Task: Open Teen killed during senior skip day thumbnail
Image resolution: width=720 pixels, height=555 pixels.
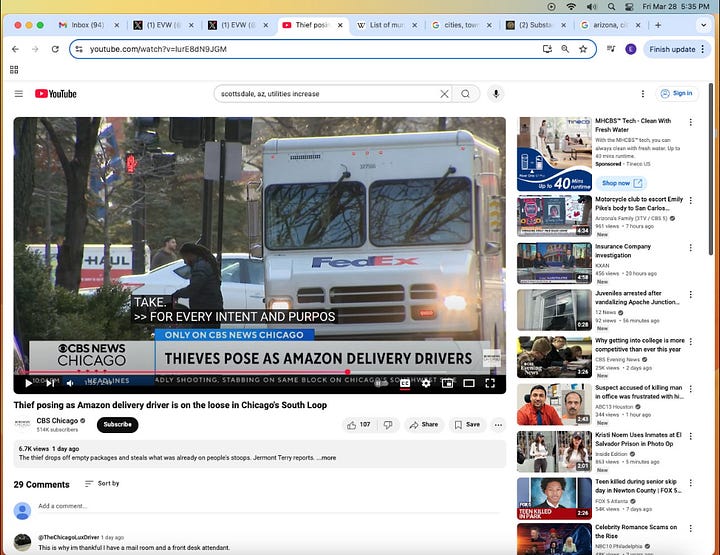Action: [554, 499]
